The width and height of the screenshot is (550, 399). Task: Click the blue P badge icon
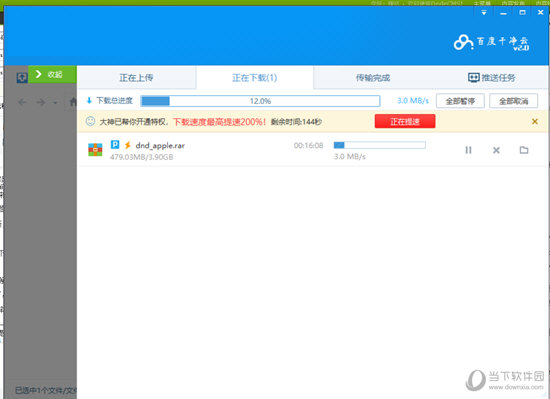(x=115, y=144)
